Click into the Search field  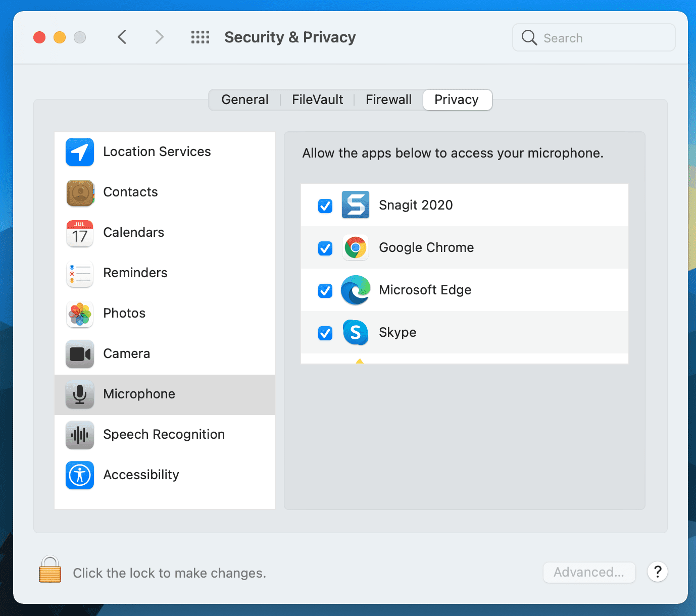594,37
